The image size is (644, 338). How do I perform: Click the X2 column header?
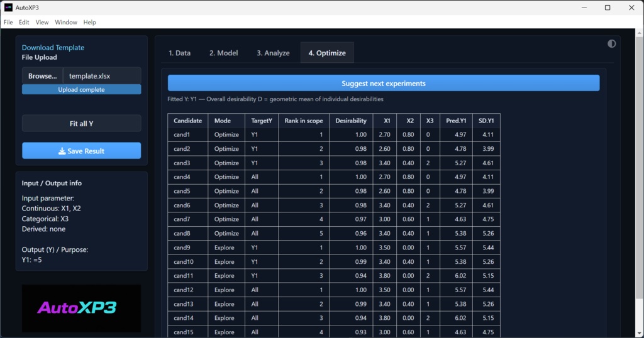tap(408, 121)
